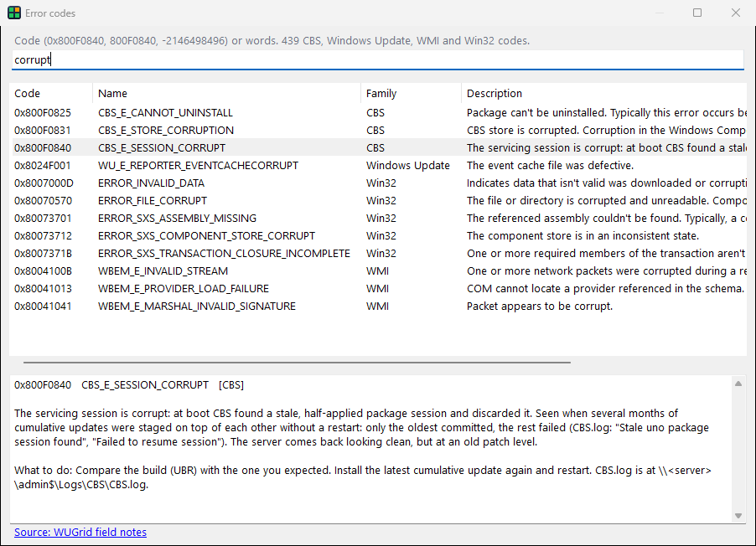The width and height of the screenshot is (756, 546).
Task: Minimize the Error codes window
Action: pyautogui.click(x=660, y=13)
